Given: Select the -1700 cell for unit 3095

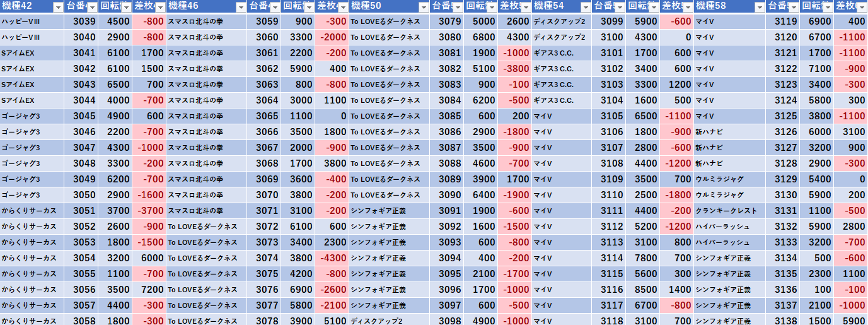Looking at the screenshot, I should [x=514, y=274].
